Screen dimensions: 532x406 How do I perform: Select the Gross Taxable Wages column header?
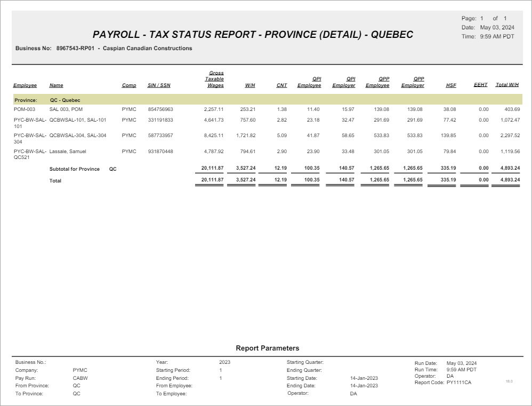pos(214,79)
